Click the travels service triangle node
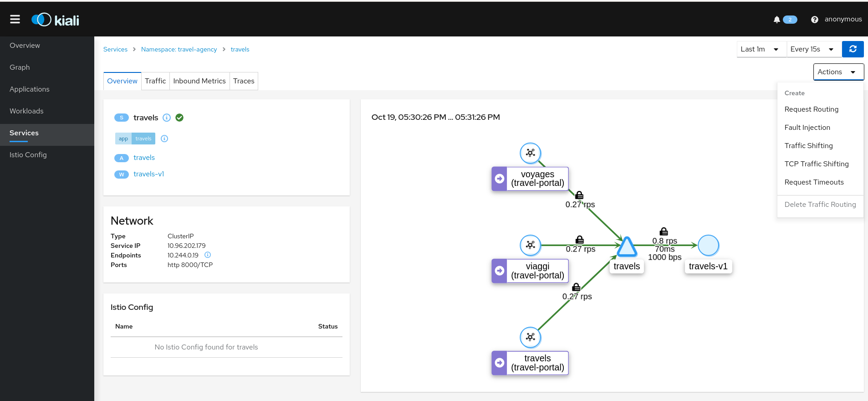Viewport: 868px width, 401px height. coord(627,247)
